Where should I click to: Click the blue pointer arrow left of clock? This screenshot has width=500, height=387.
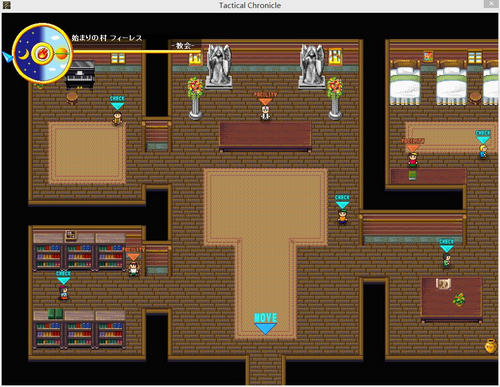(7, 57)
